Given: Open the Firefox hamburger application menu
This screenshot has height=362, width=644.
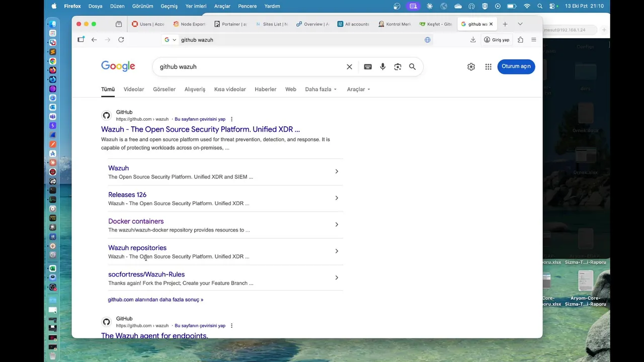Looking at the screenshot, I should (534, 40).
